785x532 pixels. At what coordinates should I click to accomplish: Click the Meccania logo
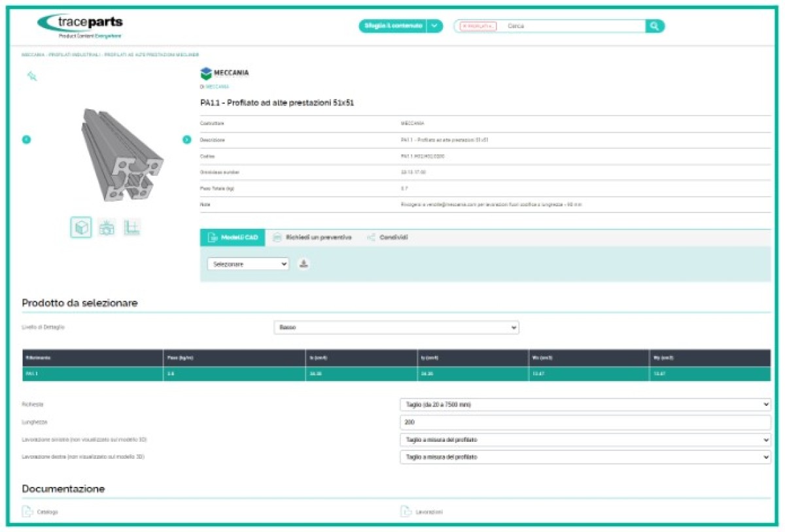pyautogui.click(x=224, y=73)
